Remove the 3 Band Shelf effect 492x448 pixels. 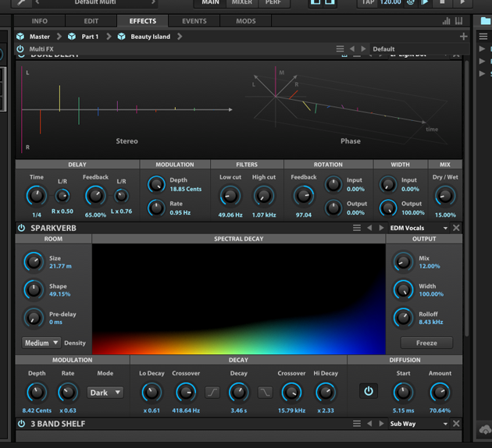pos(456,424)
